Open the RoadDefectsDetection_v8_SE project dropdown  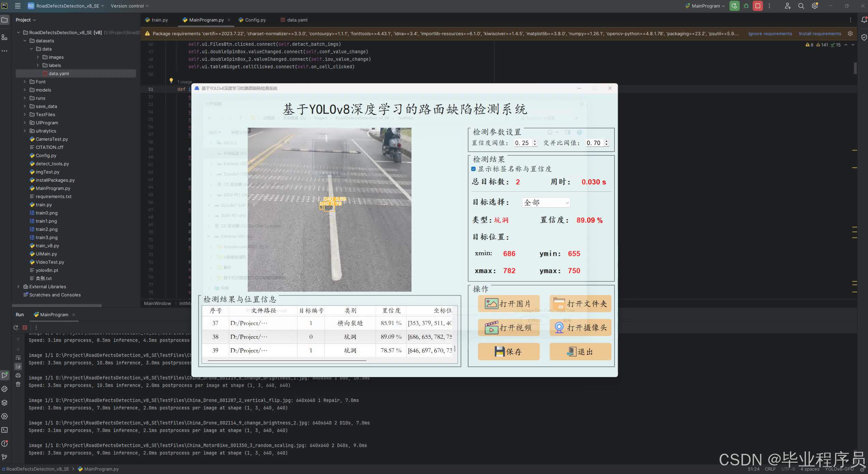[66, 6]
